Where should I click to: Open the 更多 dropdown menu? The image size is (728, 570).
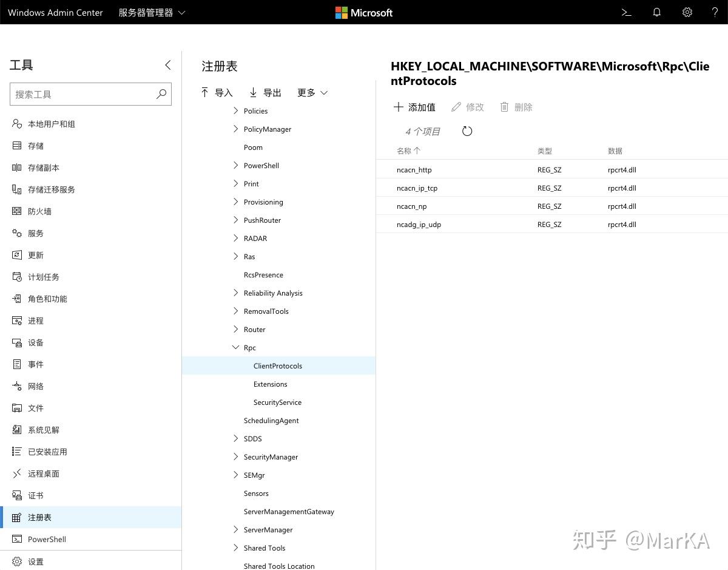pos(312,92)
